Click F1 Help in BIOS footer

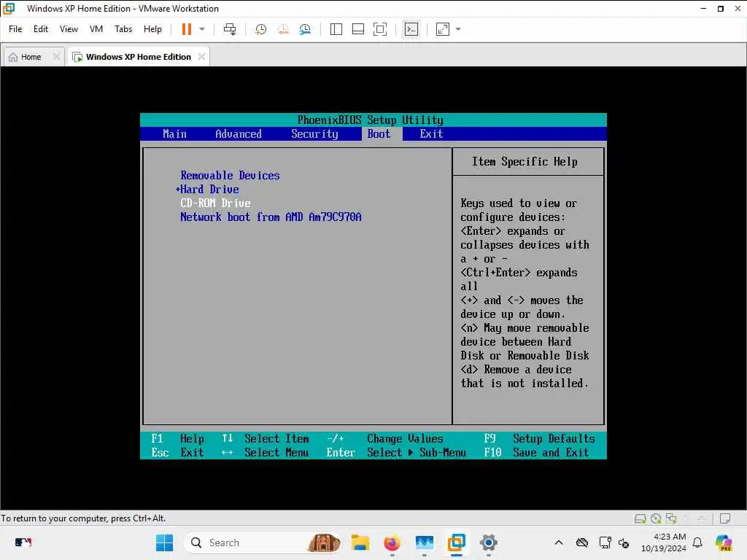click(178, 438)
